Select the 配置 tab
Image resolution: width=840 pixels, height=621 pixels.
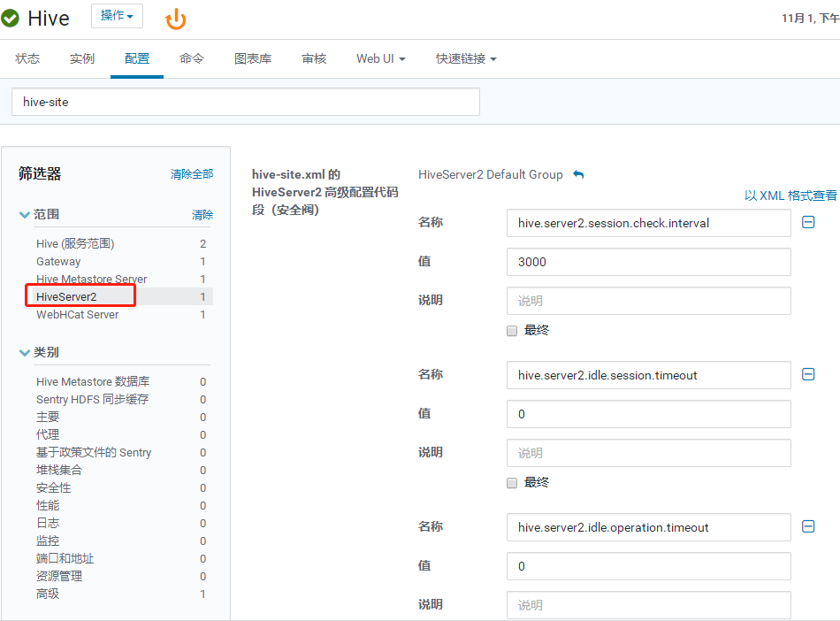point(136,59)
